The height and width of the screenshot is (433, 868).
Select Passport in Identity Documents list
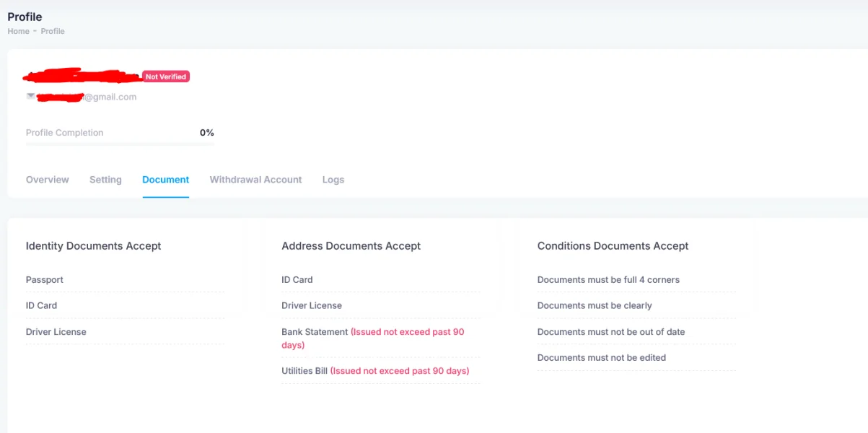[45, 280]
